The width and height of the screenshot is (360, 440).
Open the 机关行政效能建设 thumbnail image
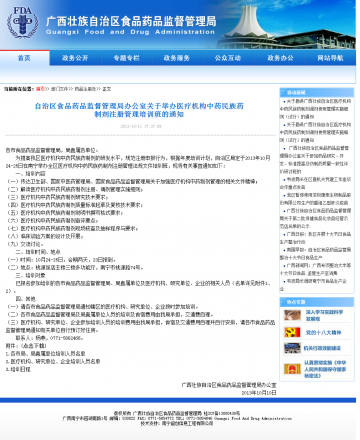292,348
